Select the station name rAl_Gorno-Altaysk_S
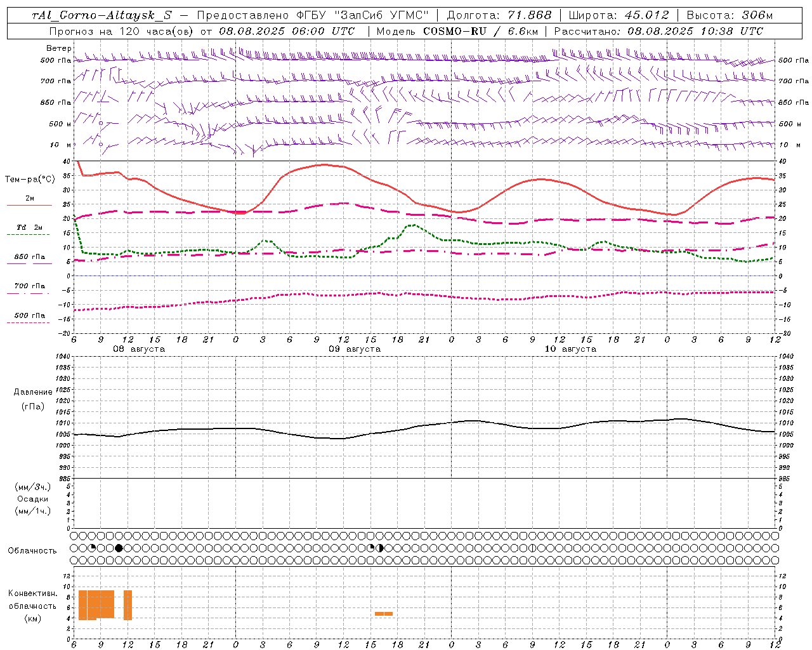This screenshot has height=650, width=812. (x=101, y=16)
